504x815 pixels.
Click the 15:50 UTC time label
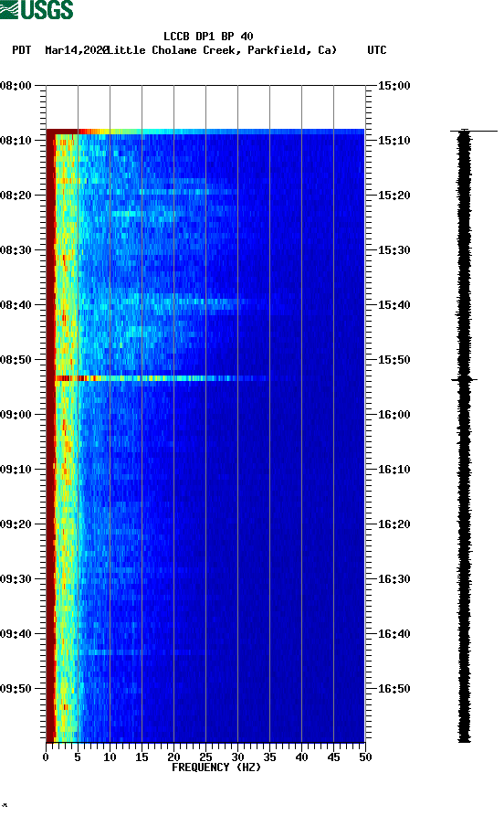coord(394,360)
